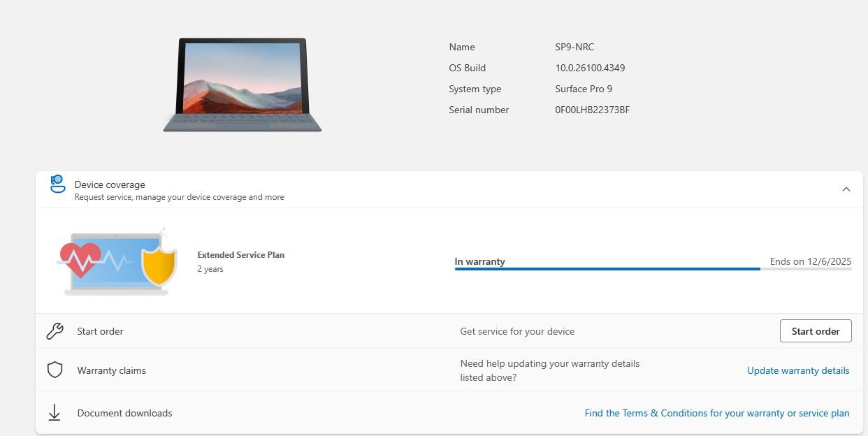Open the Update warranty details link
Viewport: 868px width, 436px height.
pyautogui.click(x=798, y=370)
